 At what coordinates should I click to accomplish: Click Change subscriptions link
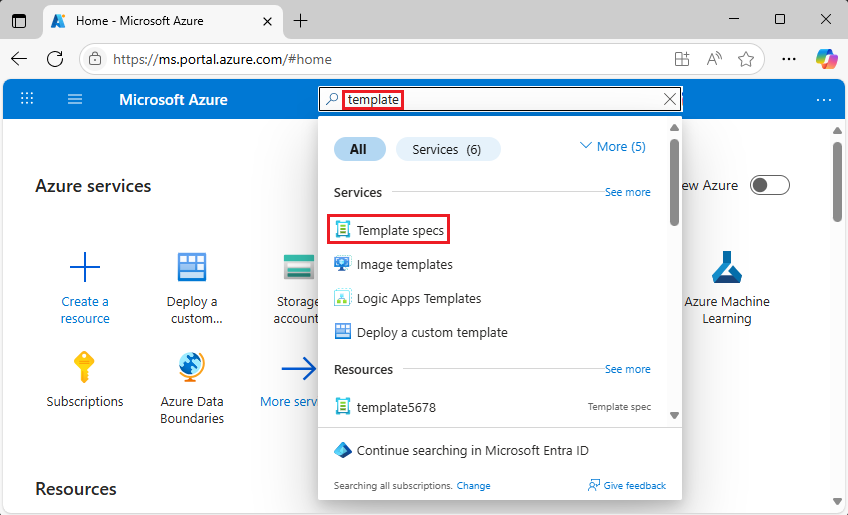(x=473, y=486)
